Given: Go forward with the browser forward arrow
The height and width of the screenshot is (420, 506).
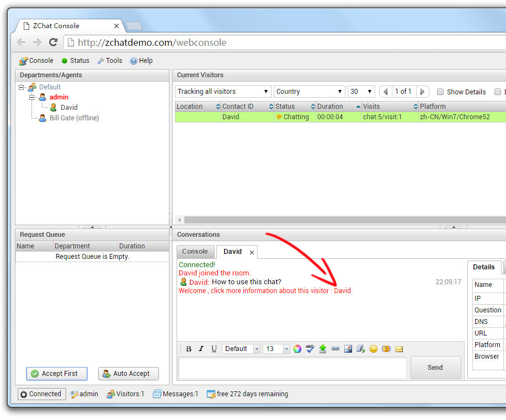Looking at the screenshot, I should [37, 42].
